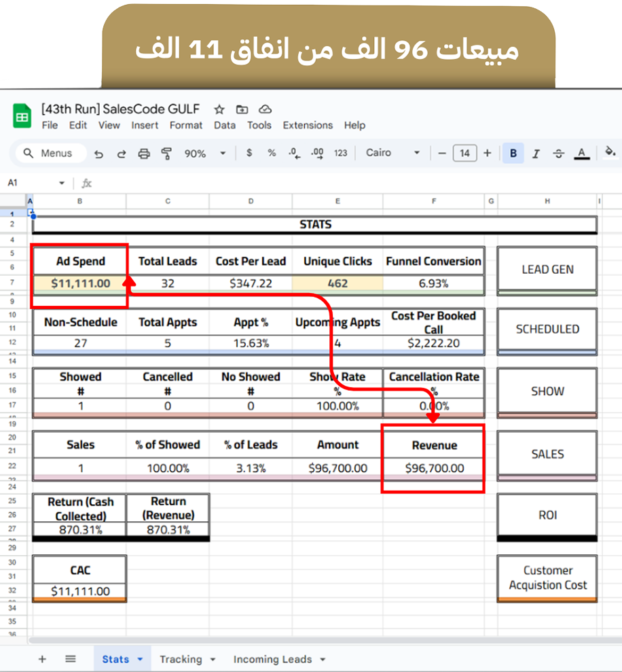Viewport: 622px width, 672px height.
Task: Click the font size 14 field
Action: [x=464, y=153]
